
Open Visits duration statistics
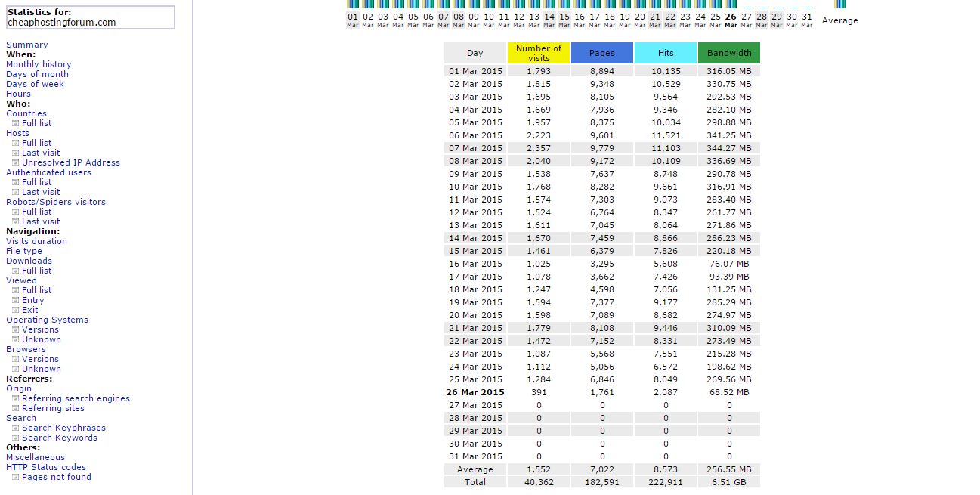[x=36, y=241]
